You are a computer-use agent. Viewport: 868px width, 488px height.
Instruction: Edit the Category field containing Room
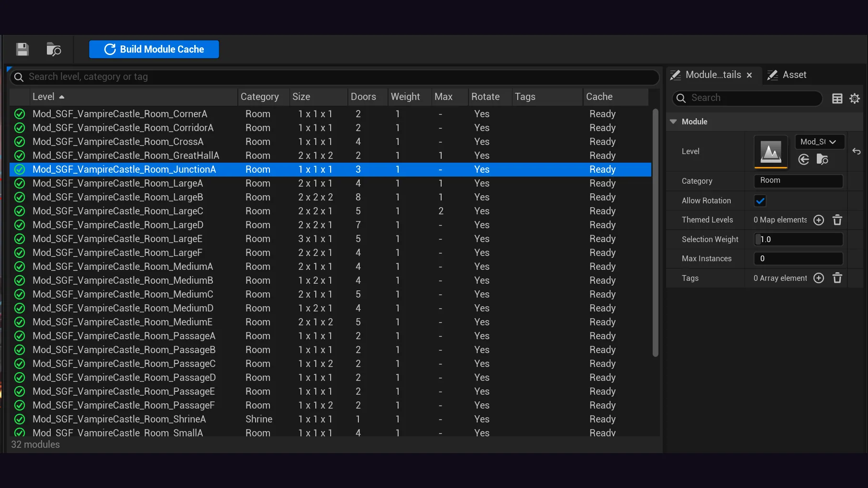coord(798,181)
